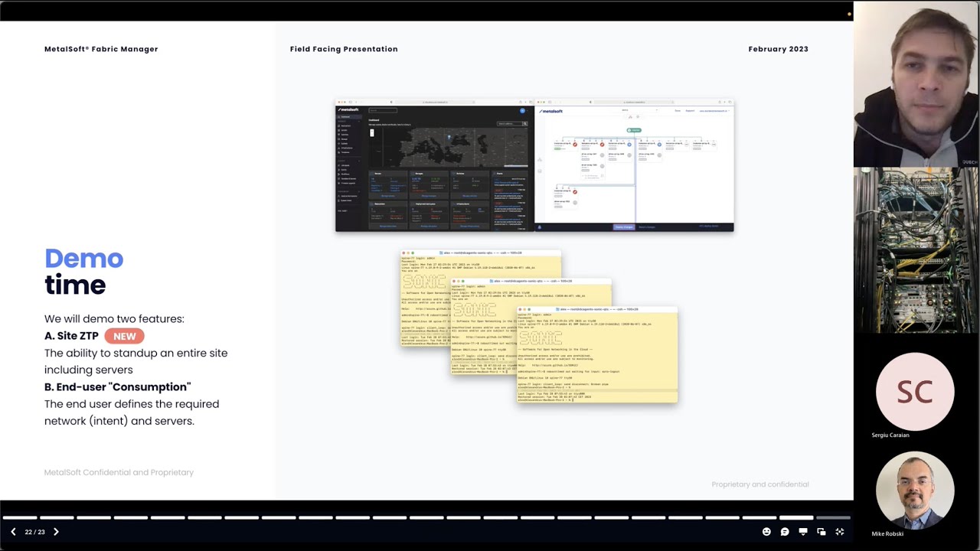Click 'network (intent) and servers.' text

[119, 421]
